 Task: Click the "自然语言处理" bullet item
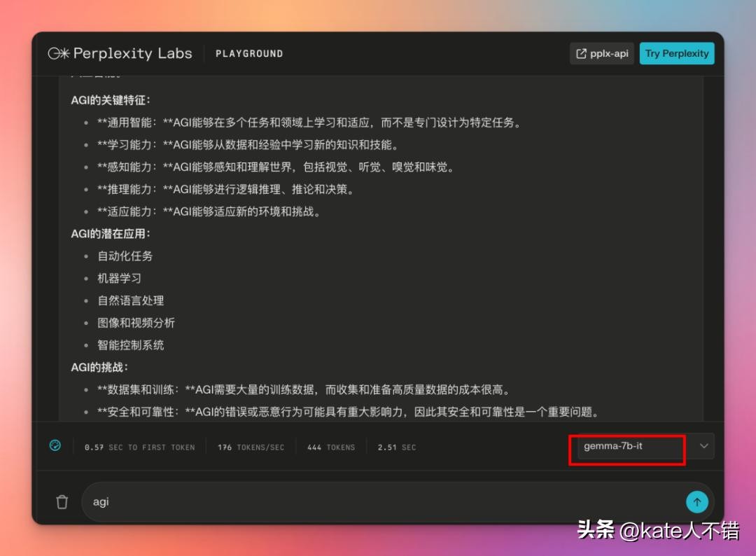coord(131,300)
